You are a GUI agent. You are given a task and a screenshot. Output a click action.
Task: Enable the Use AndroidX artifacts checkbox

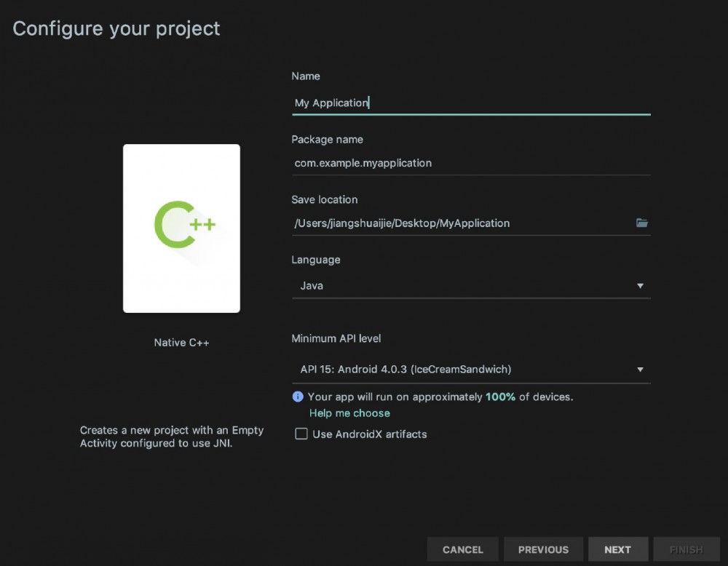coord(301,434)
